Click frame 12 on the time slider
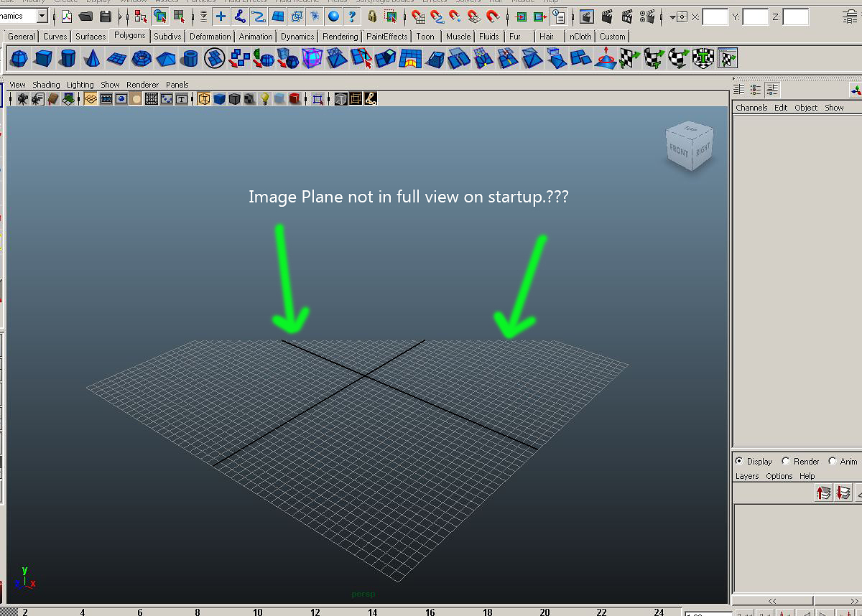Screen dimensions: 862x616 pos(315,612)
